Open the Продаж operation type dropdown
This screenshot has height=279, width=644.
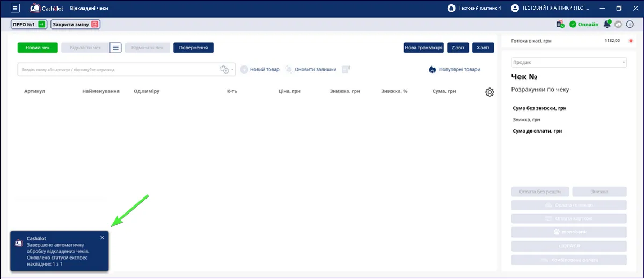(568, 62)
